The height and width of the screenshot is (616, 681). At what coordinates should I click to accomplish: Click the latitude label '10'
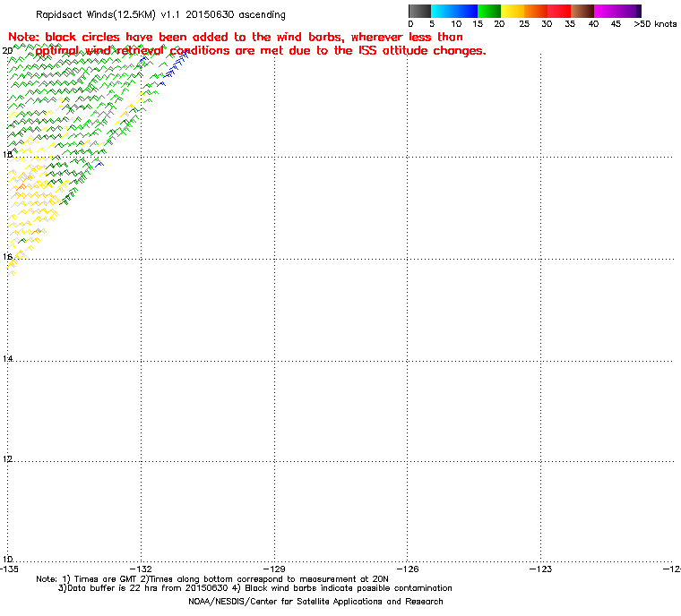click(7, 559)
